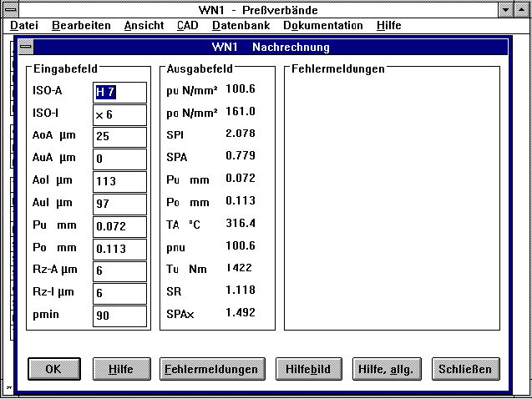Screen dimensions: 532x399
Task: Open the Datenbank menu
Action: [x=241, y=26]
